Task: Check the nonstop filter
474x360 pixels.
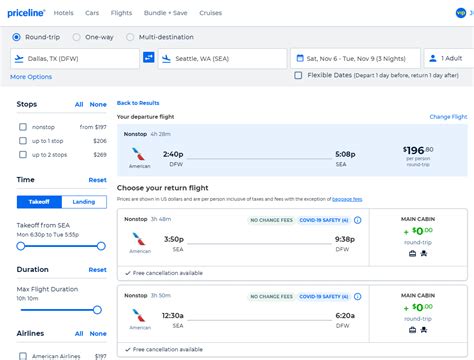Action: [23, 127]
